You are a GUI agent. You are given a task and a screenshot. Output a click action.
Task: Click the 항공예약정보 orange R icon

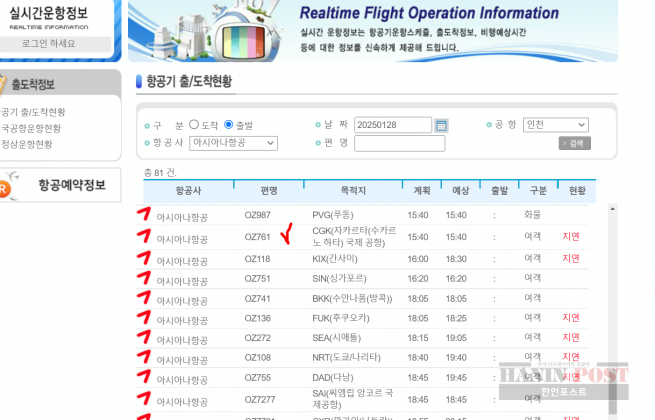pyautogui.click(x=5, y=187)
